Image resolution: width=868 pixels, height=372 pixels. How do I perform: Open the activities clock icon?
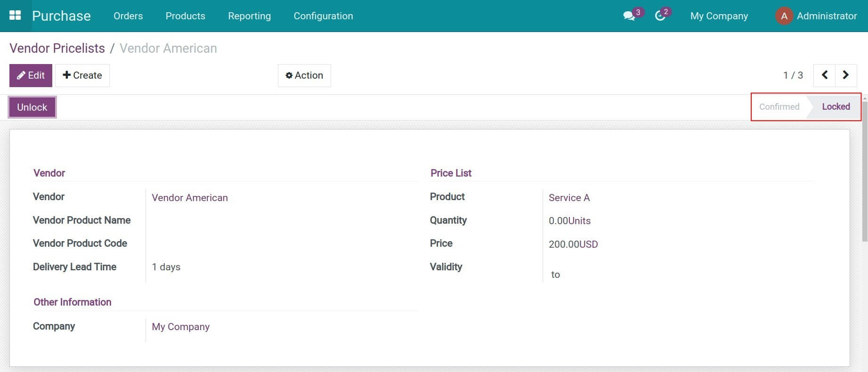[x=660, y=16]
